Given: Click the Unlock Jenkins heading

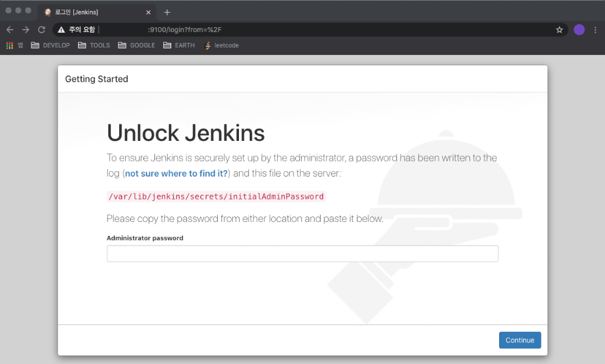Looking at the screenshot, I should click(186, 133).
